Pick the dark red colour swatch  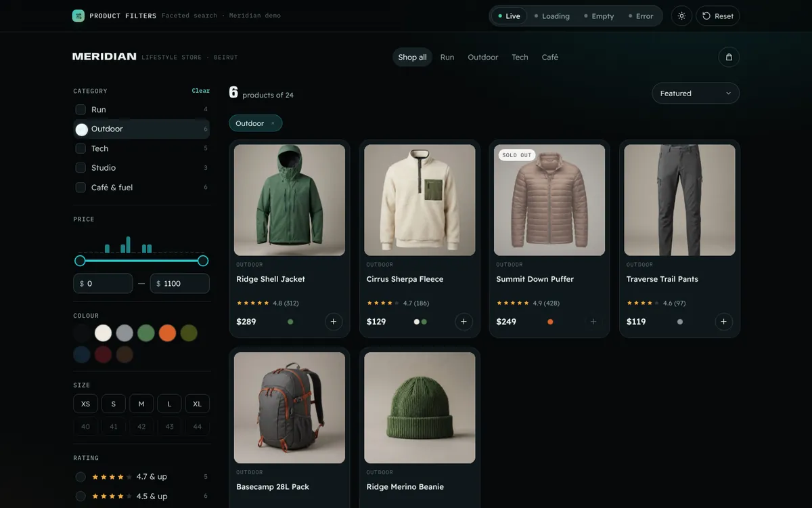click(x=103, y=354)
